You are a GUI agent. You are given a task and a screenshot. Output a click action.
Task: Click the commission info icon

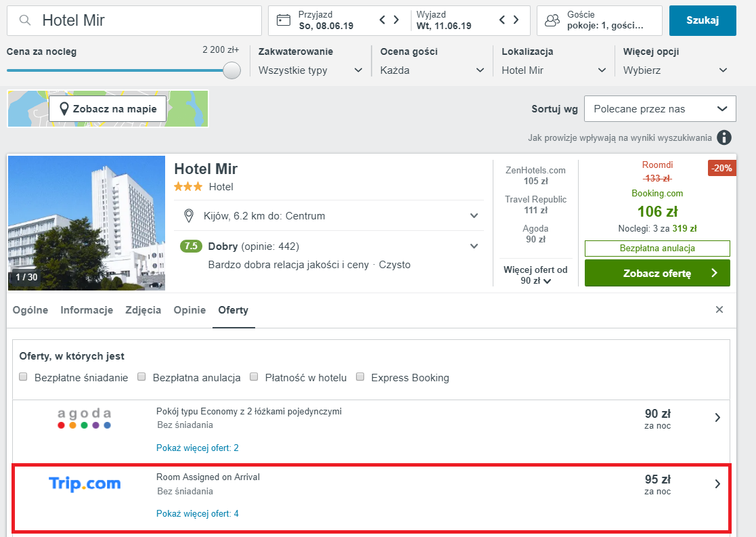click(724, 137)
